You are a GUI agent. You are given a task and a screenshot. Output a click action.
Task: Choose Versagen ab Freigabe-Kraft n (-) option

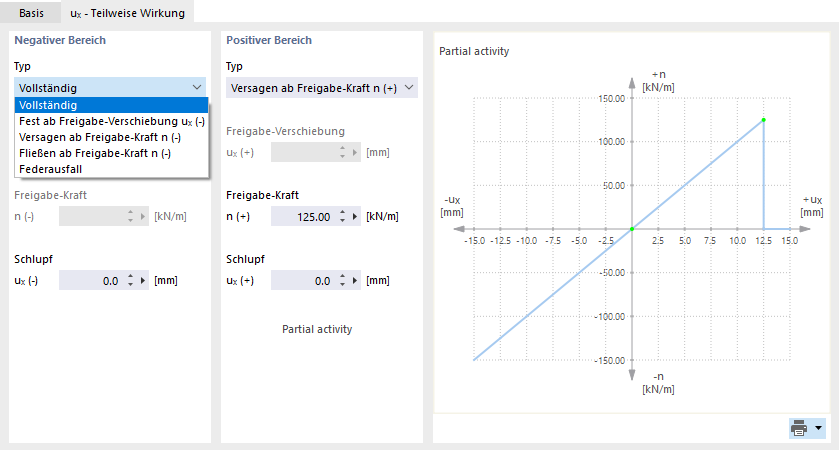pyautogui.click(x=100, y=137)
